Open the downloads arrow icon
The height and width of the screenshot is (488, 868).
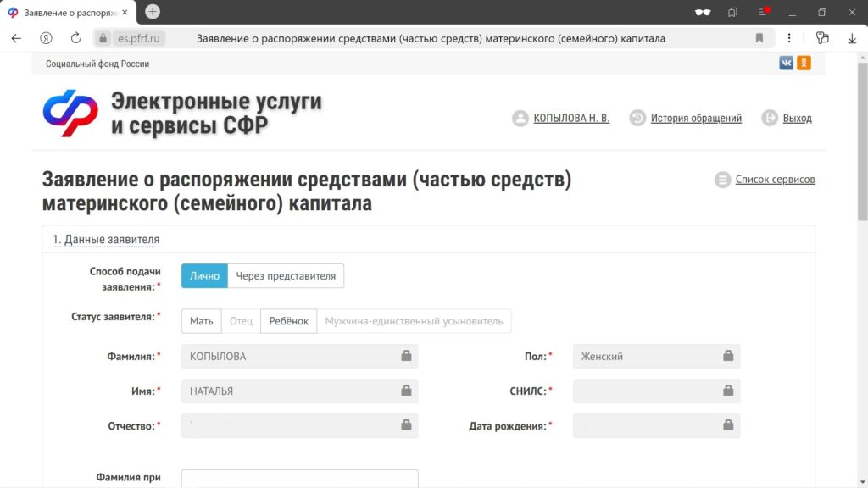(x=852, y=38)
